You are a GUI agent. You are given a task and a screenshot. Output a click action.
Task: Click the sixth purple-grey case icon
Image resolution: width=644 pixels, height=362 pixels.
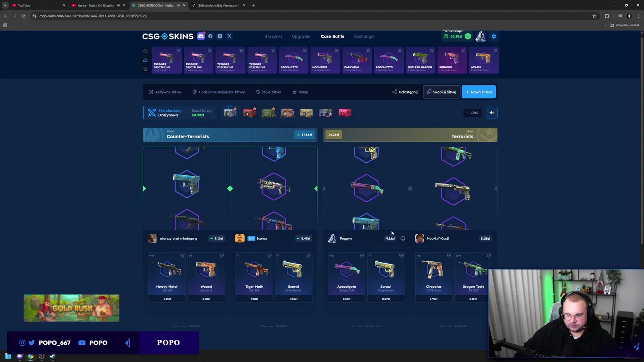click(326, 113)
